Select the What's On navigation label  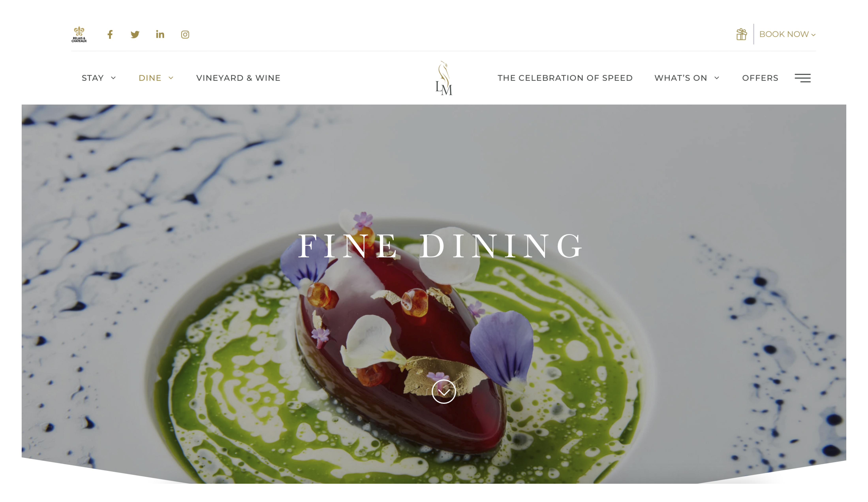[x=681, y=78]
